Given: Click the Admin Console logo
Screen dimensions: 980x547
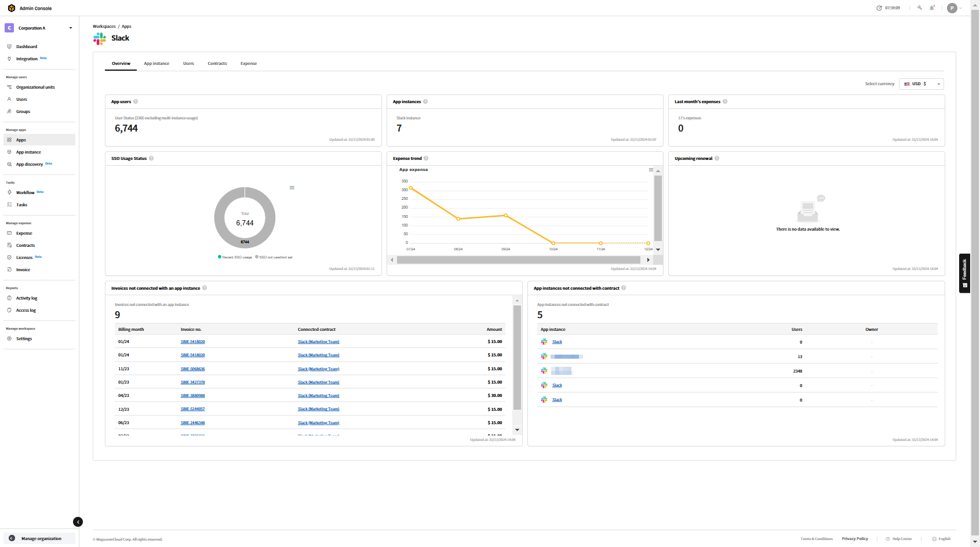Looking at the screenshot, I should pos(12,8).
